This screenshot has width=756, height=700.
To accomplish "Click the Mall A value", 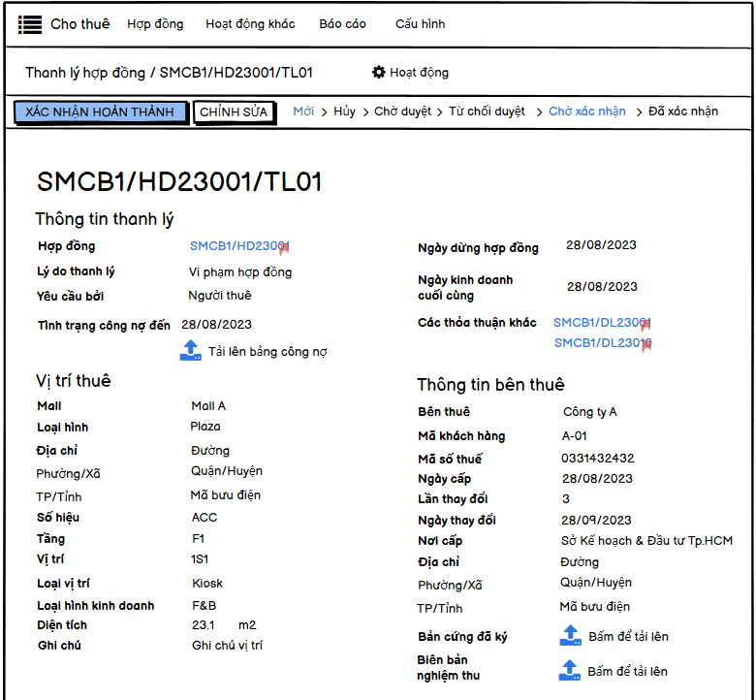I will [x=208, y=405].
